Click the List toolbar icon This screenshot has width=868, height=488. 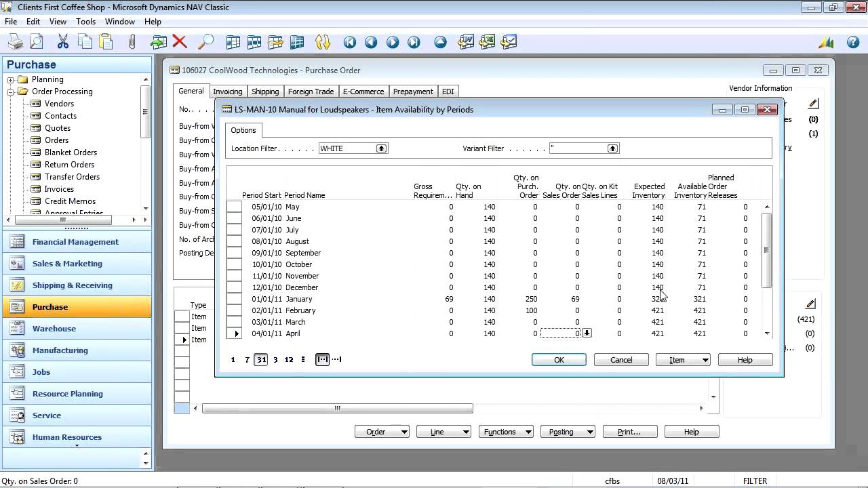pyautogui.click(x=233, y=42)
